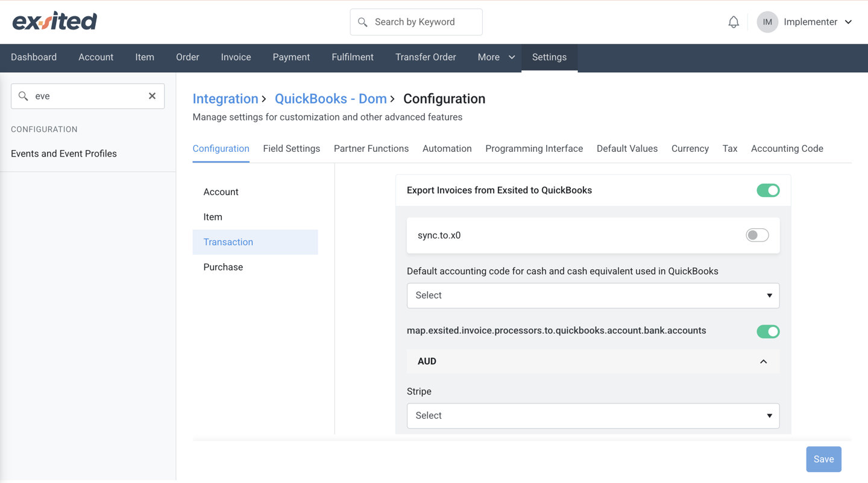
Task: Open the Stripe Select dropdown
Action: pos(593,416)
